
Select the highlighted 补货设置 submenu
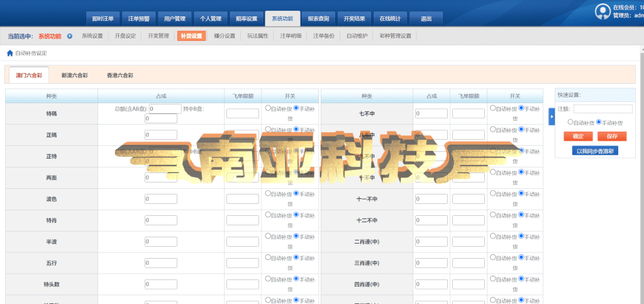[192, 36]
